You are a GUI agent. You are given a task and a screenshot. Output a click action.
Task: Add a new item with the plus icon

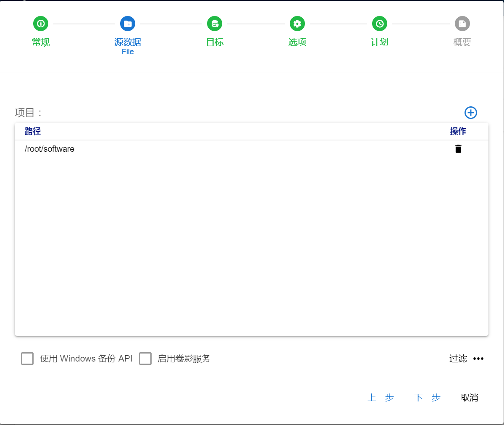pos(470,113)
